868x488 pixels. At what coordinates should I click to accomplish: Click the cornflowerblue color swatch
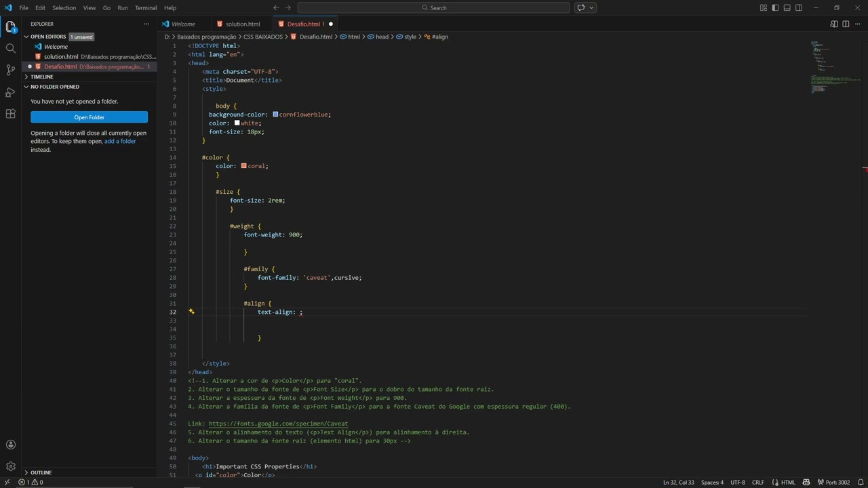pyautogui.click(x=275, y=115)
